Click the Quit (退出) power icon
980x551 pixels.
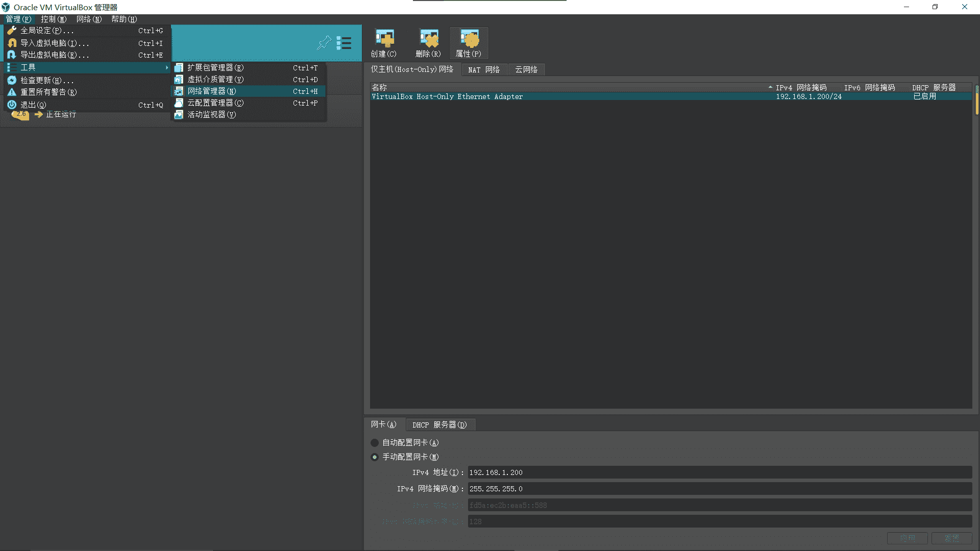12,105
